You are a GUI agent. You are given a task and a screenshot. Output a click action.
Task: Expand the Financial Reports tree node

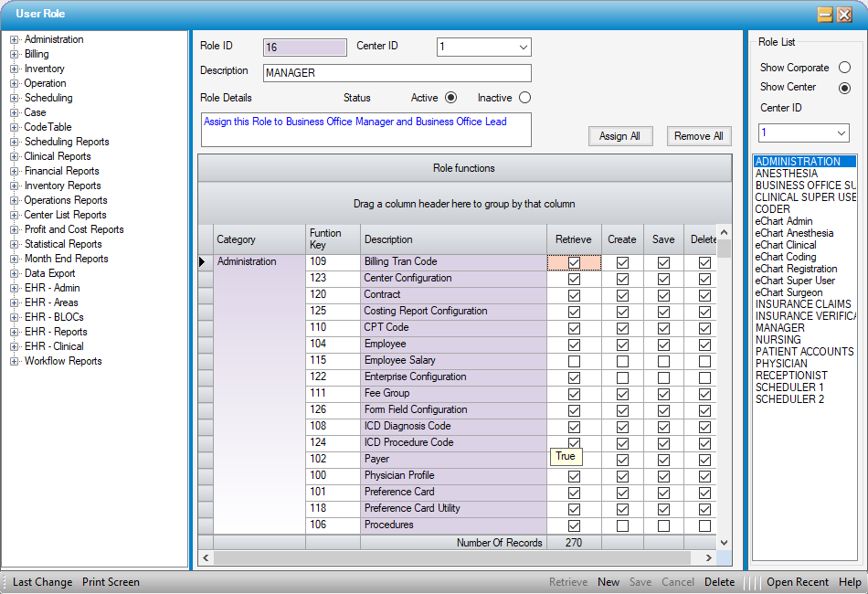[14, 172]
